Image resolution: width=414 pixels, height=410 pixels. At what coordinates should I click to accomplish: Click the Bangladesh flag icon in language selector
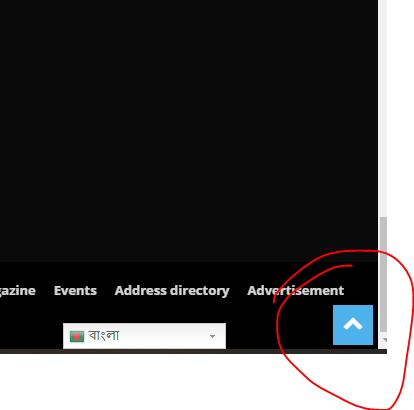click(77, 336)
